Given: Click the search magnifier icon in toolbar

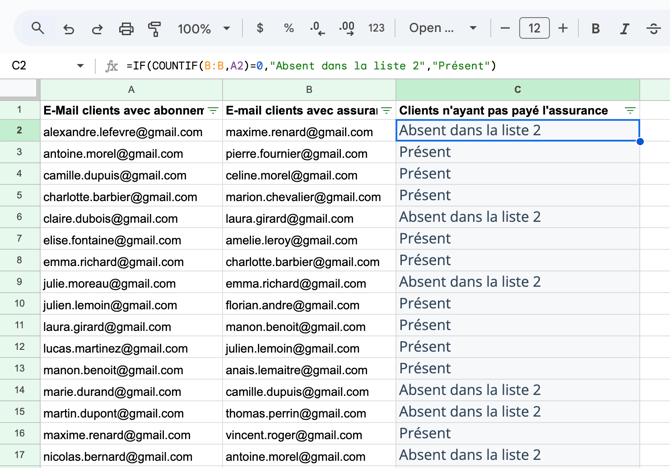Looking at the screenshot, I should point(38,29).
